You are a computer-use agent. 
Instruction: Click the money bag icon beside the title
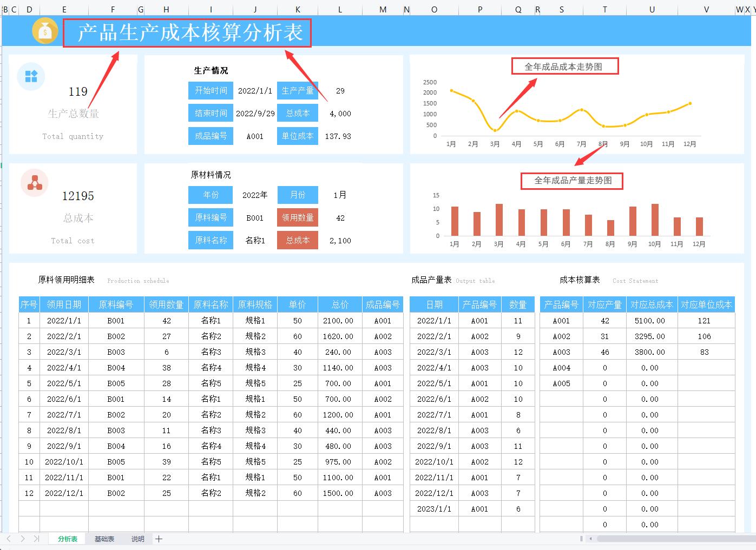tap(44, 31)
